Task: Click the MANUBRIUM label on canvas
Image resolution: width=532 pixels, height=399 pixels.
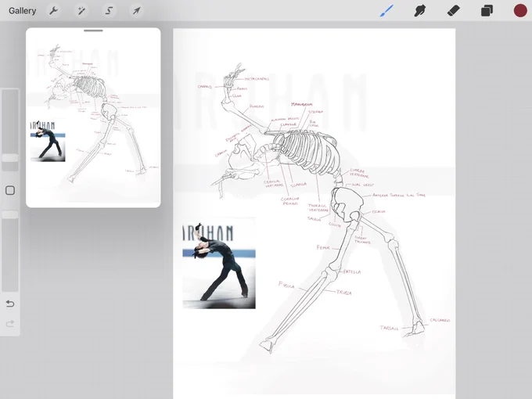Action: pos(302,105)
